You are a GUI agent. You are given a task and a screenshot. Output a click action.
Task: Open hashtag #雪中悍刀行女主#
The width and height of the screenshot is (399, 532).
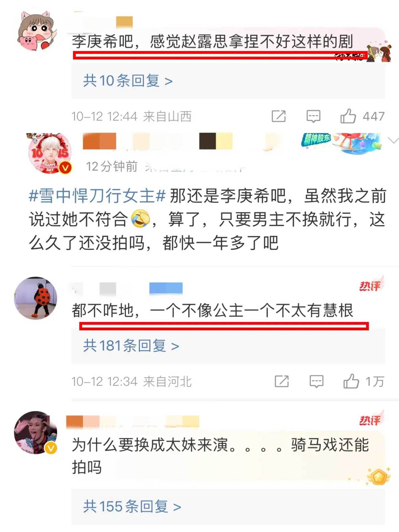tap(97, 196)
